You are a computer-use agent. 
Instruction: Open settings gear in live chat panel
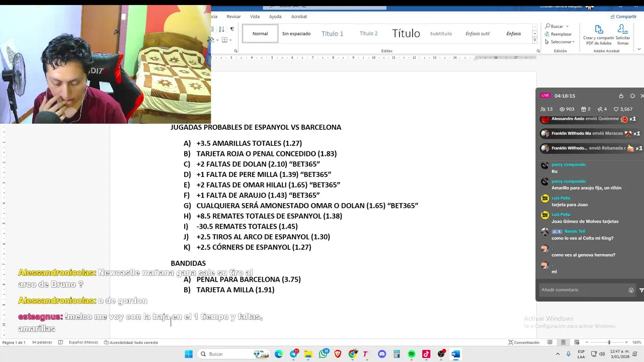[632, 96]
